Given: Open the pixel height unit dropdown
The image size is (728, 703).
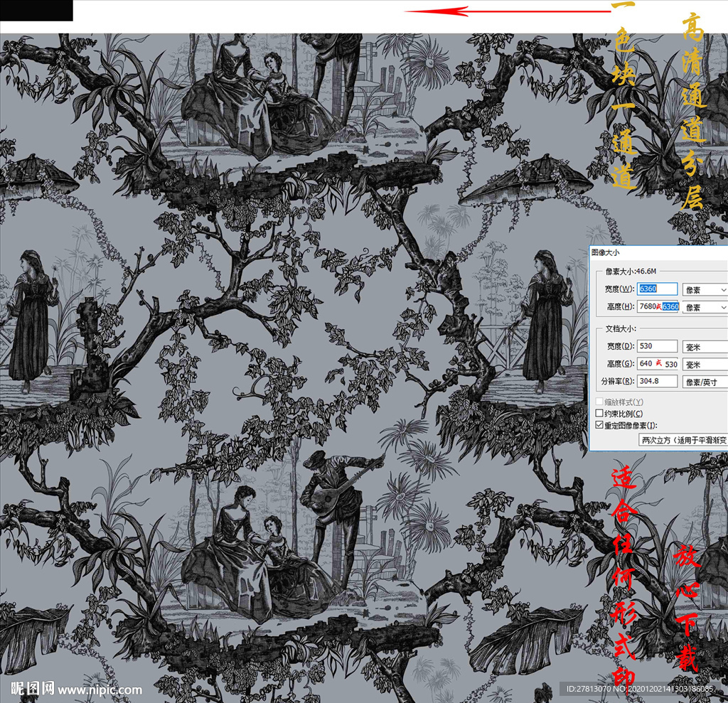Looking at the screenshot, I should point(705,307).
